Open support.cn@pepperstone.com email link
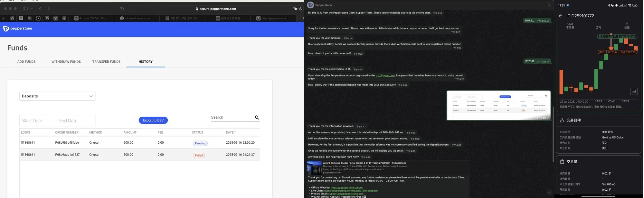This screenshot has height=198, width=644. pos(346,194)
